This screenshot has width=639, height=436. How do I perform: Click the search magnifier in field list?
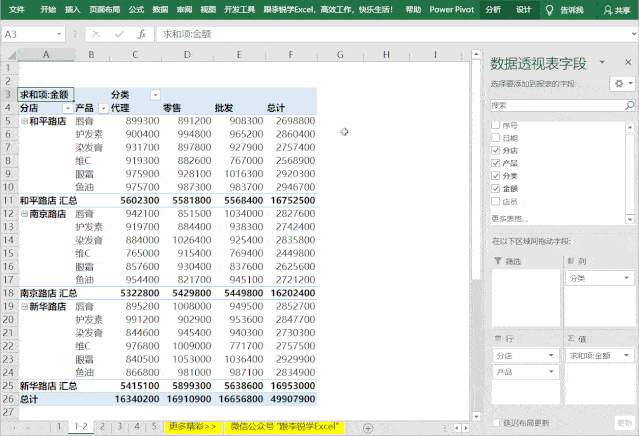point(629,104)
